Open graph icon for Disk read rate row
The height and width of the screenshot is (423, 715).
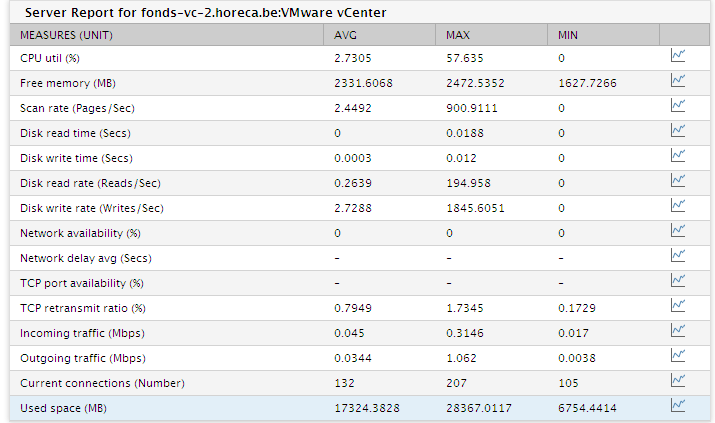click(678, 181)
